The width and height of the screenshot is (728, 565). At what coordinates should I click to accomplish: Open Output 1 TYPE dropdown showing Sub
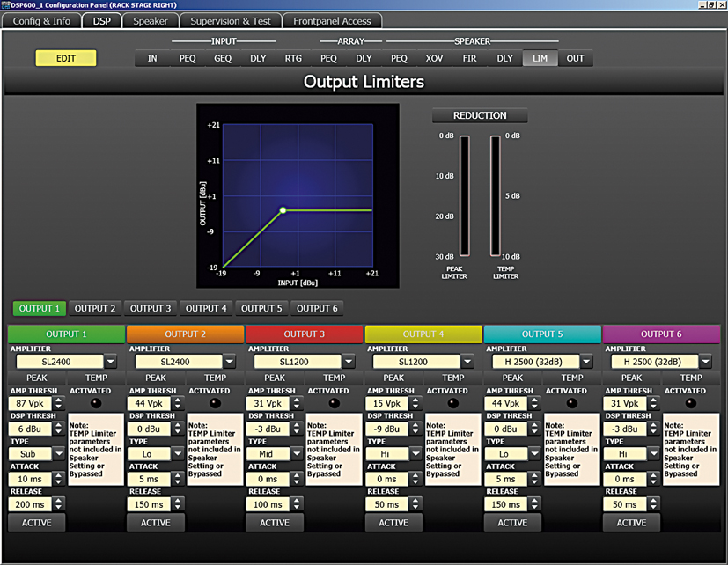tap(37, 453)
